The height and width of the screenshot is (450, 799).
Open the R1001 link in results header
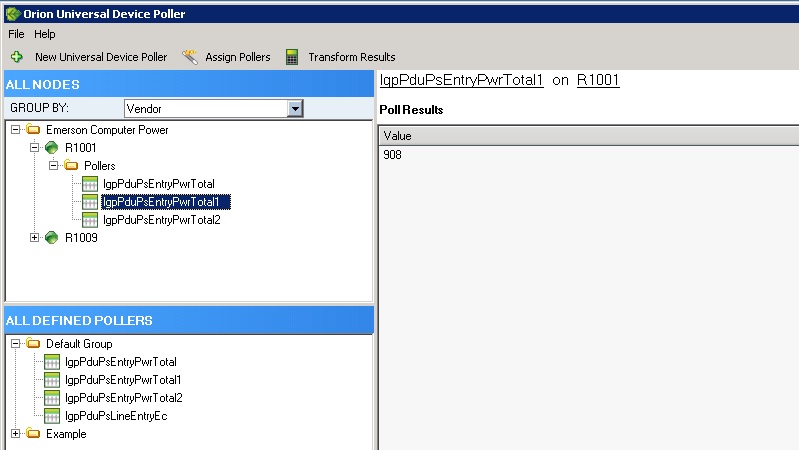pos(598,80)
